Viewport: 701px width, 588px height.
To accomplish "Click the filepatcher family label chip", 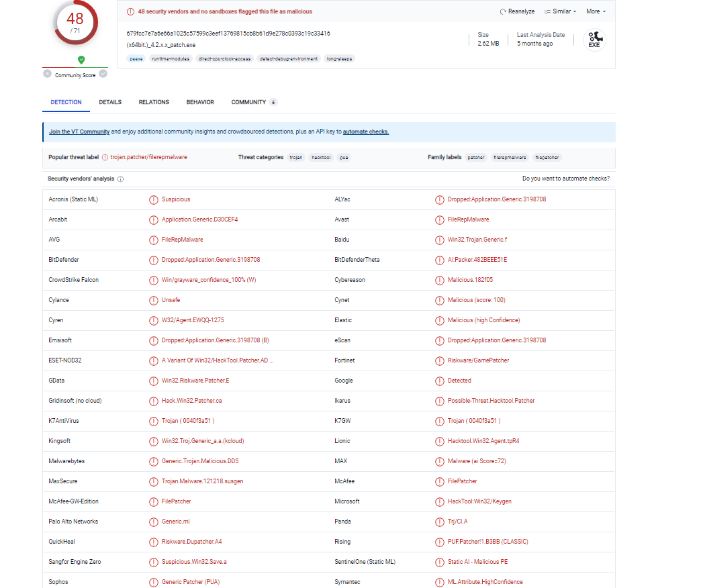I will (547, 158).
